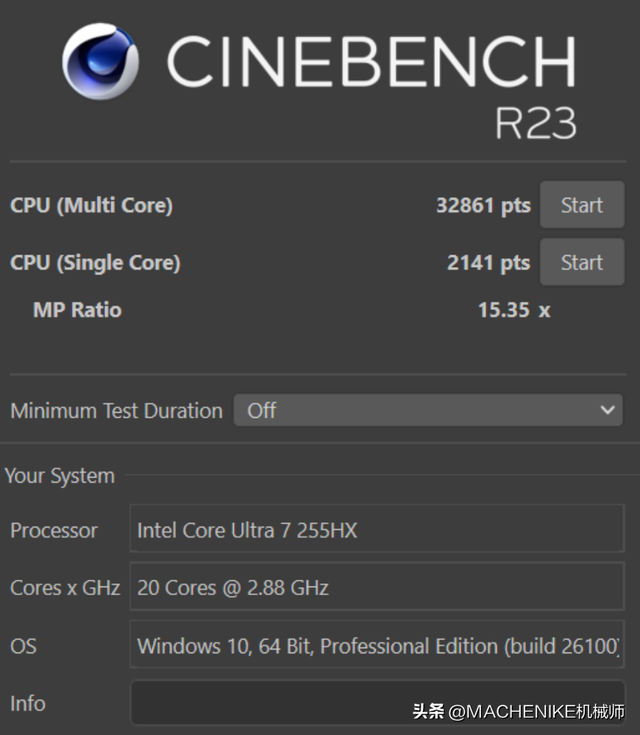Click the dropdown chevron arrow beside Off
640x735 pixels.
[607, 410]
